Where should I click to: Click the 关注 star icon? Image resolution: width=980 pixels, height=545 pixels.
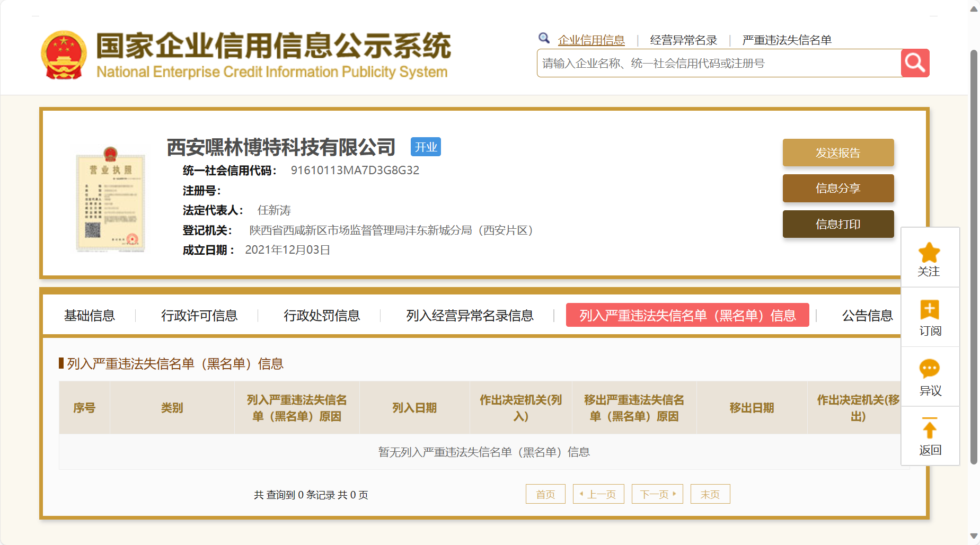pos(929,252)
